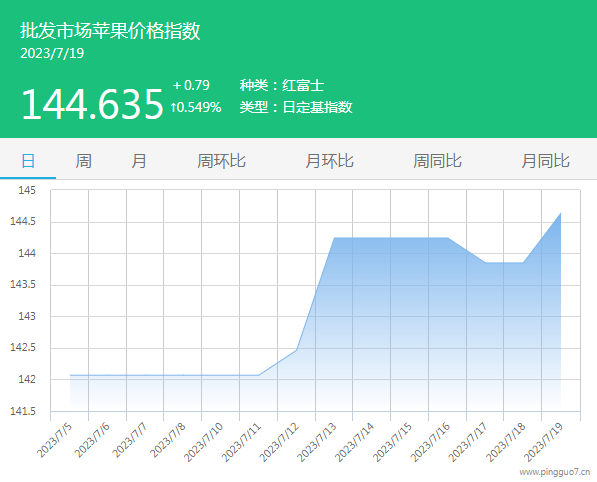This screenshot has height=482, width=597.
Task: Click the y-axis label 144
Action: click(27, 253)
